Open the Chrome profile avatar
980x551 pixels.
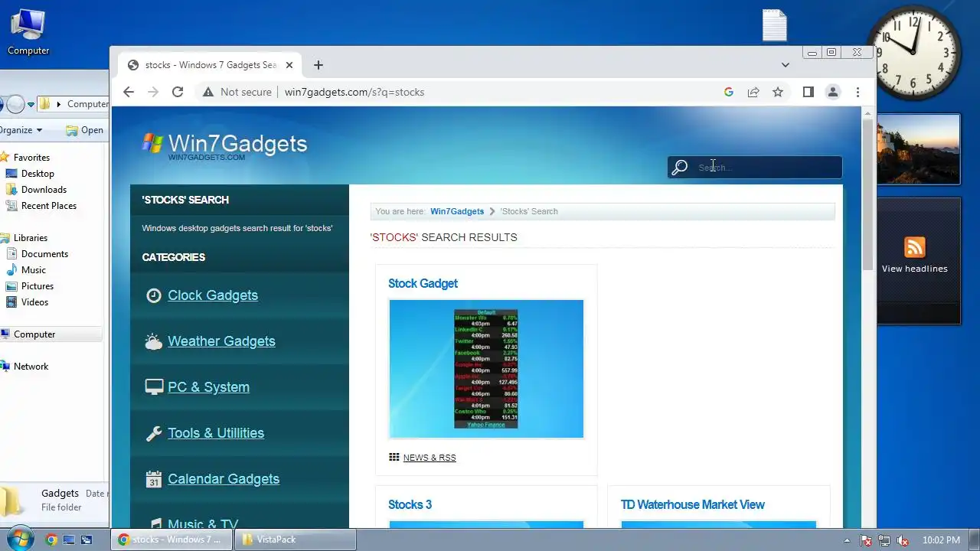[833, 92]
